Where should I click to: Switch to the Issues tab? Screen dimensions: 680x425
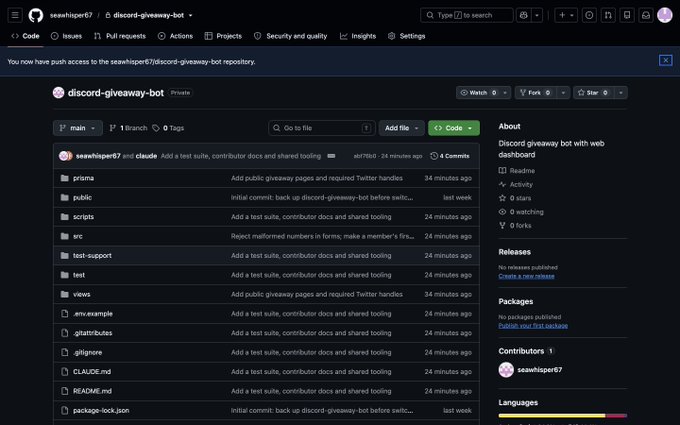coord(66,36)
